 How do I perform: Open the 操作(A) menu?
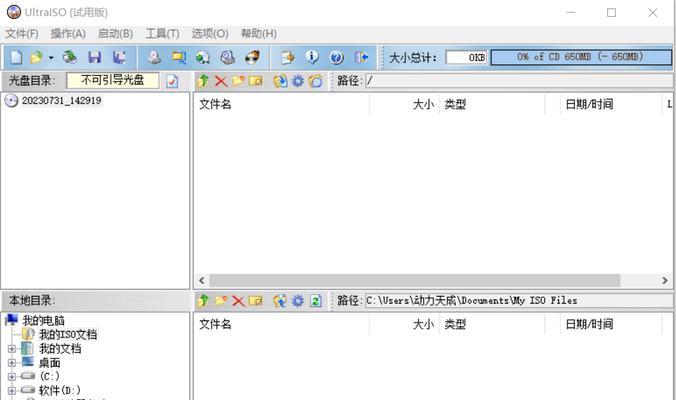click(68, 34)
